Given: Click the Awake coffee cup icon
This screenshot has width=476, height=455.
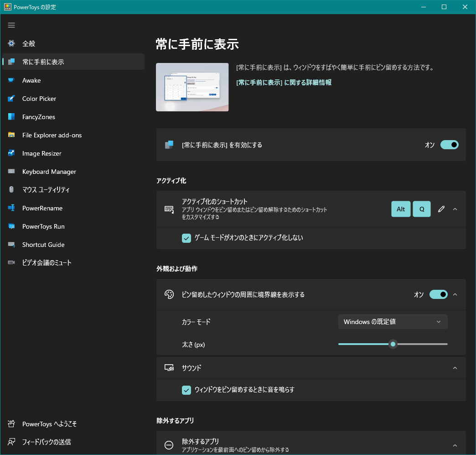Looking at the screenshot, I should [x=11, y=80].
